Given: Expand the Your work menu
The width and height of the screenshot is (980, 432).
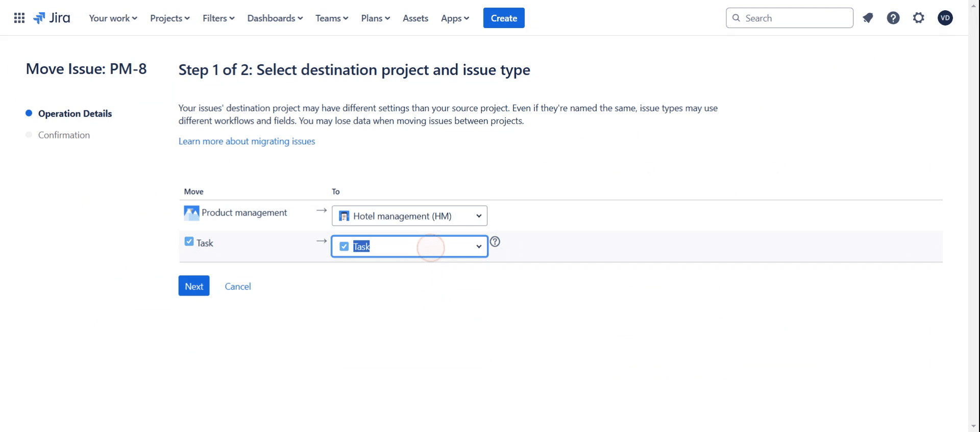Looking at the screenshot, I should click(x=113, y=18).
